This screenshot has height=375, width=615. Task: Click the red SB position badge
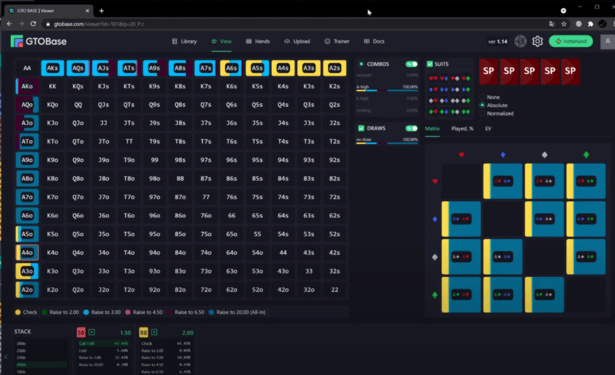pyautogui.click(x=81, y=332)
